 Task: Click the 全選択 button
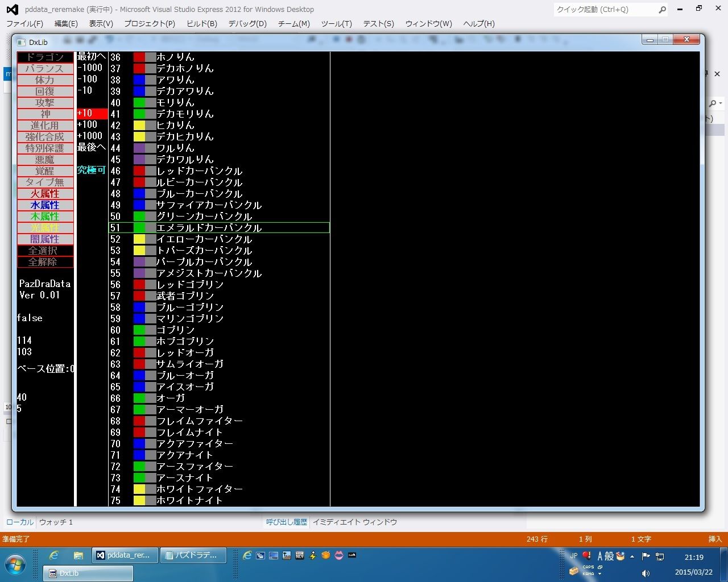[45, 251]
